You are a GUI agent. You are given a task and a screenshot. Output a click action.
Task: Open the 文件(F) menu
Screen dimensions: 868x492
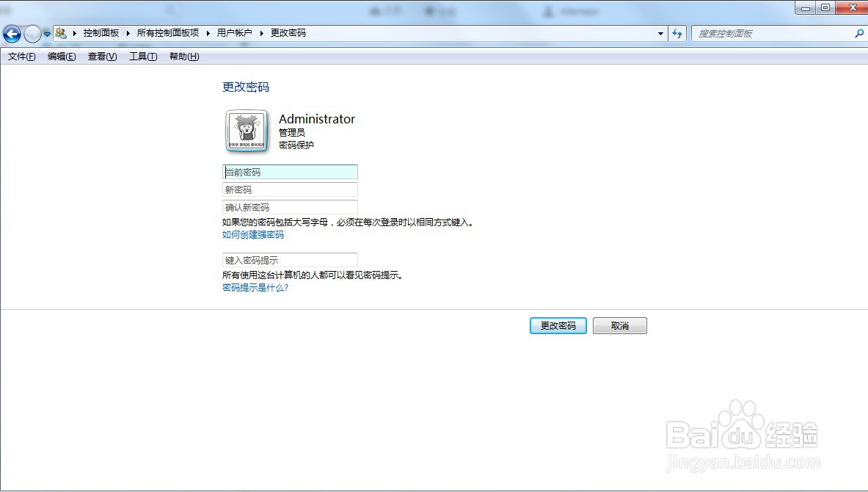coord(21,57)
